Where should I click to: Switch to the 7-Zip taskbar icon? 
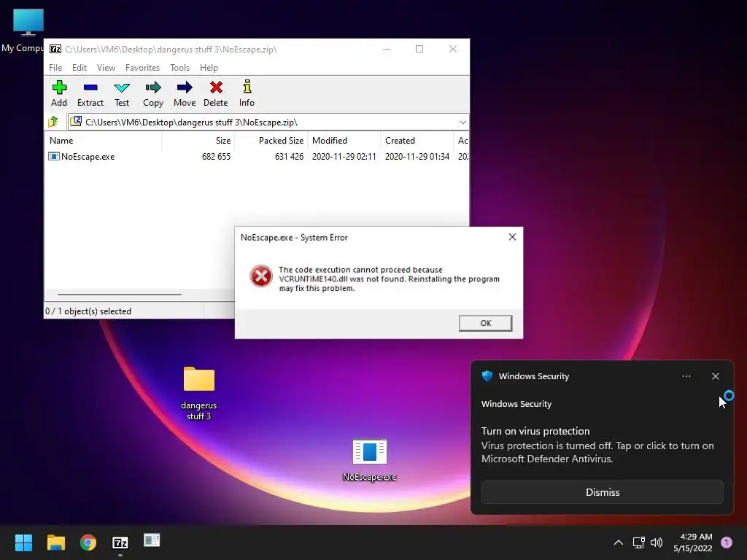tap(120, 542)
